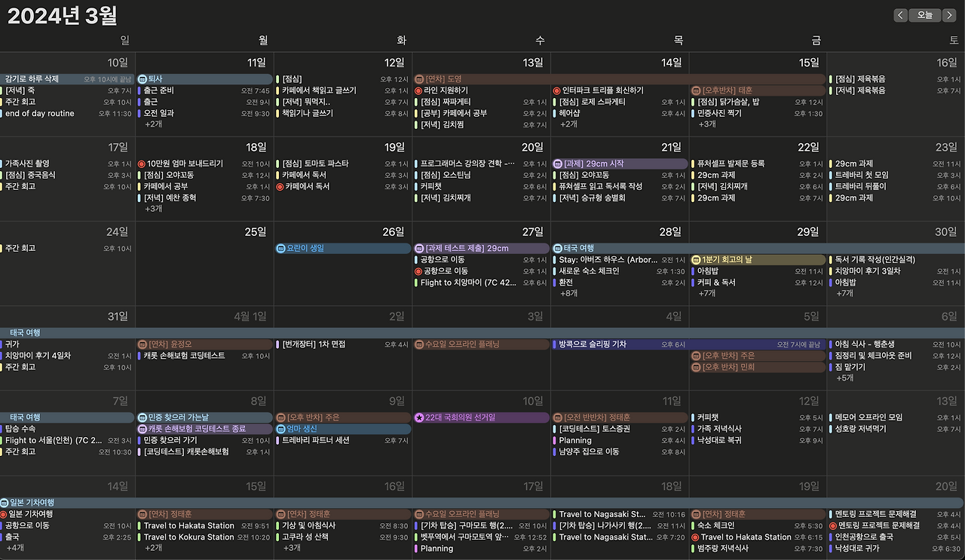Click the next month arrow button

949,15
